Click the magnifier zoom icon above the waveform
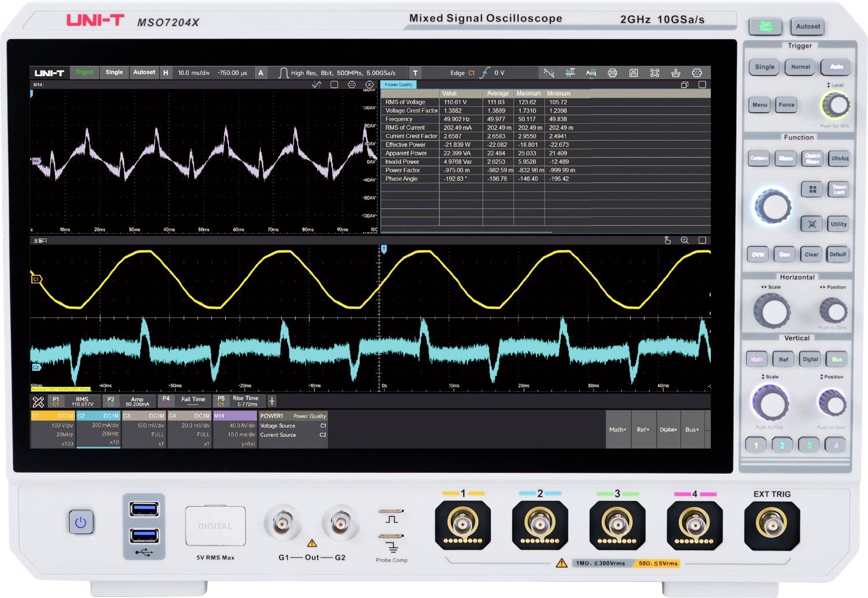The image size is (868, 598). (x=684, y=240)
